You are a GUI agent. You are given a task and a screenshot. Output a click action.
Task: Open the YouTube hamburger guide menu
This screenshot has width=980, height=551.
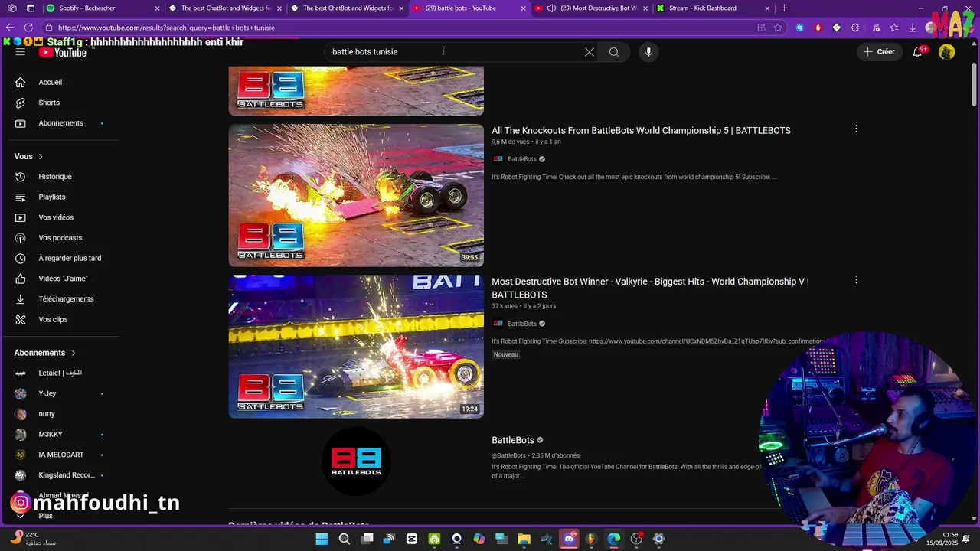tap(21, 52)
